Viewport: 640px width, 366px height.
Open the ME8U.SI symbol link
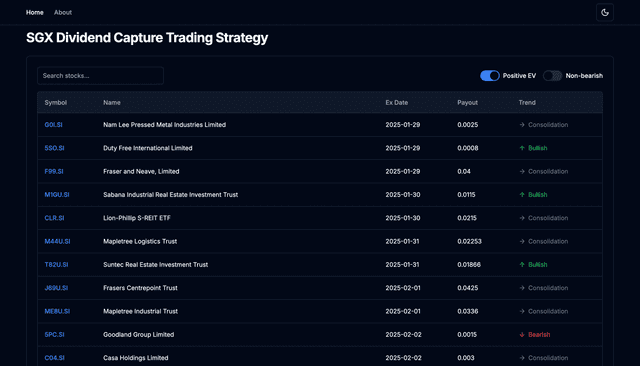coord(57,311)
